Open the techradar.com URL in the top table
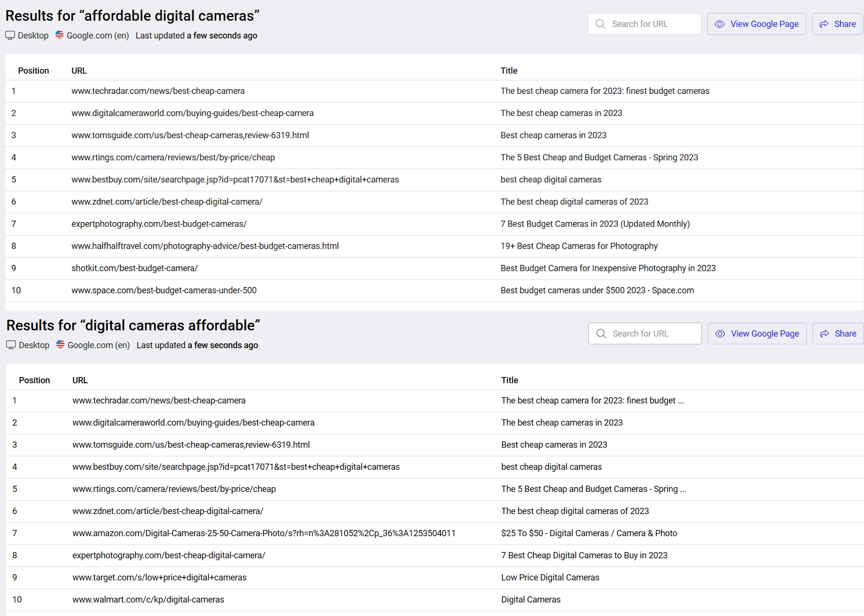This screenshot has width=864, height=616. [158, 91]
